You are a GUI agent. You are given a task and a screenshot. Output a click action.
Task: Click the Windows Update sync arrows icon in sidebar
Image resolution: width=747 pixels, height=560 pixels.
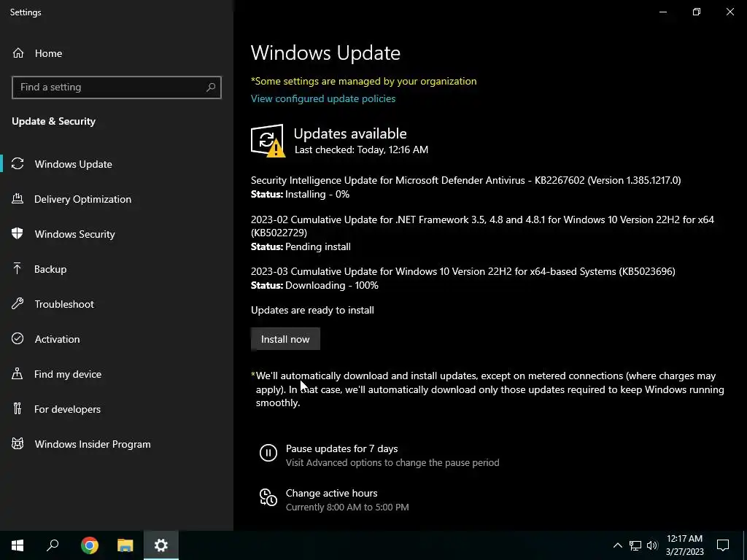(x=18, y=164)
